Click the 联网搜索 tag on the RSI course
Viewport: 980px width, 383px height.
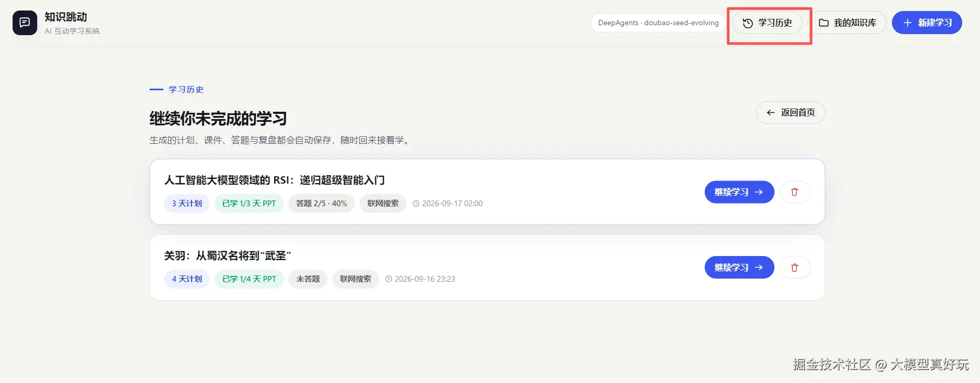click(383, 204)
